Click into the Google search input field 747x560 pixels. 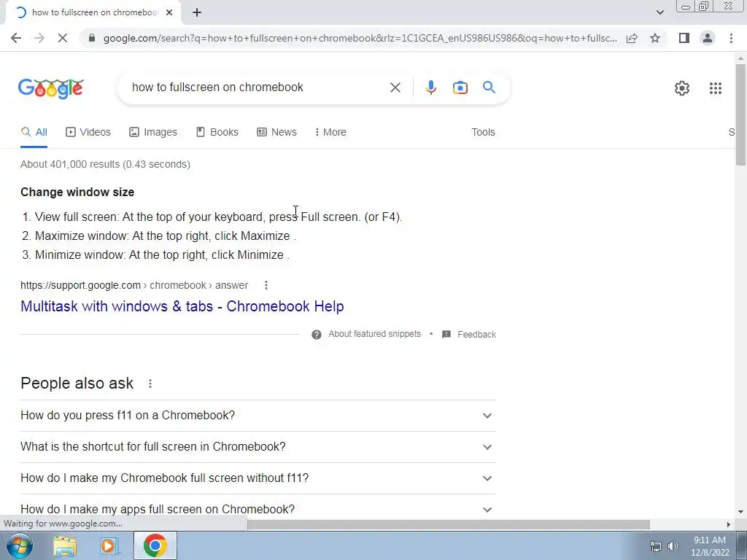pos(258,87)
